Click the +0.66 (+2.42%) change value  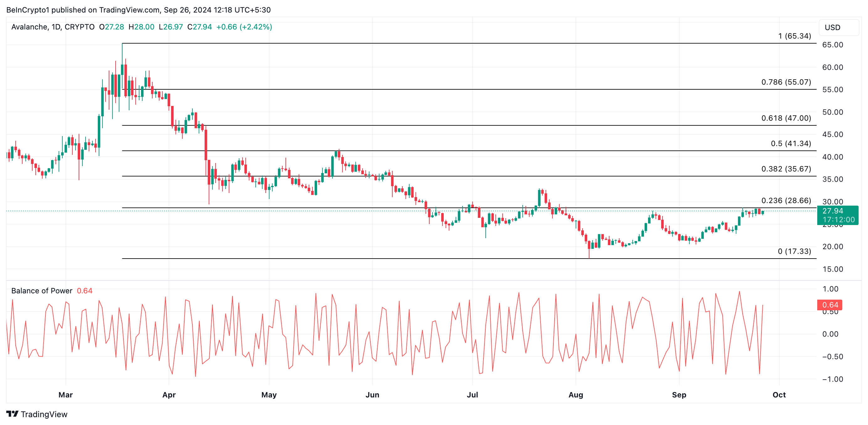tap(244, 27)
